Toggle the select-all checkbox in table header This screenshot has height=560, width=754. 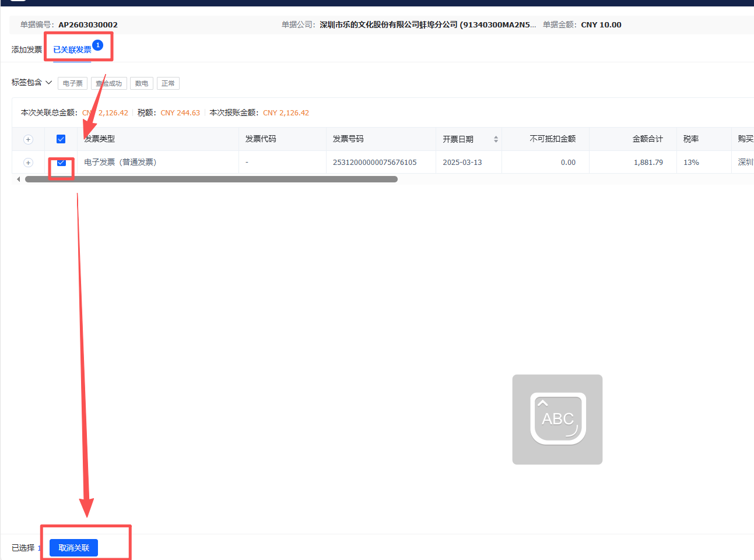tap(61, 139)
